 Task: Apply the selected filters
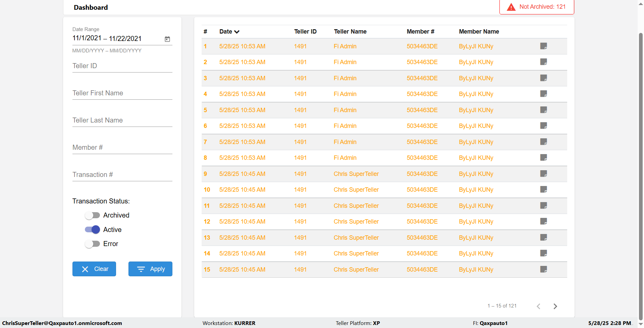tap(150, 269)
